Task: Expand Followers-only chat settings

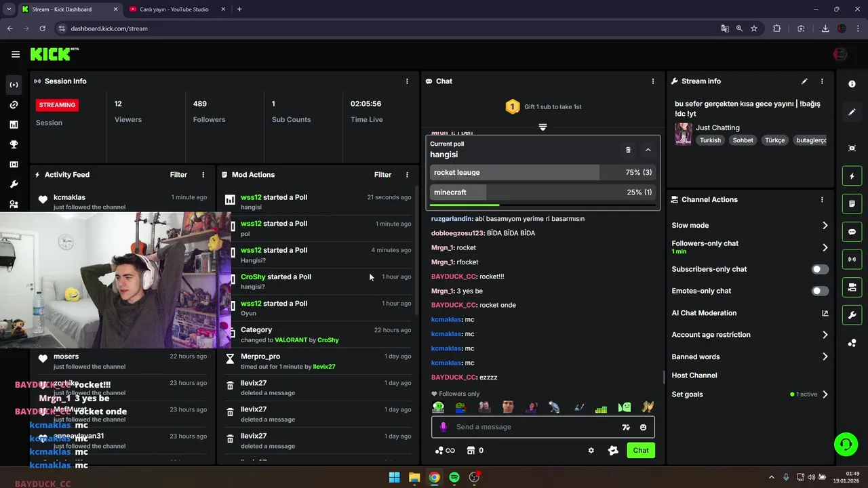Action: [x=750, y=247]
